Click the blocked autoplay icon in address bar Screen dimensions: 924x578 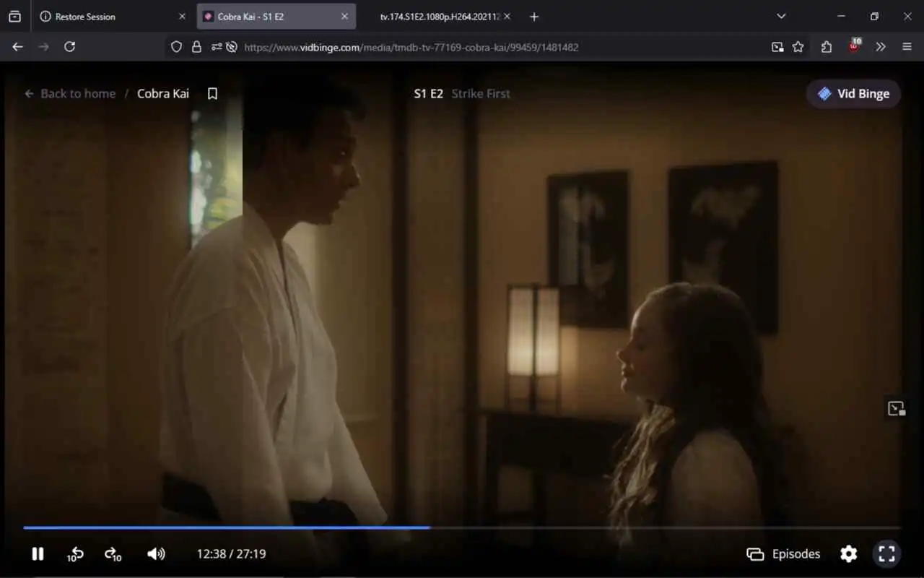[x=232, y=47]
